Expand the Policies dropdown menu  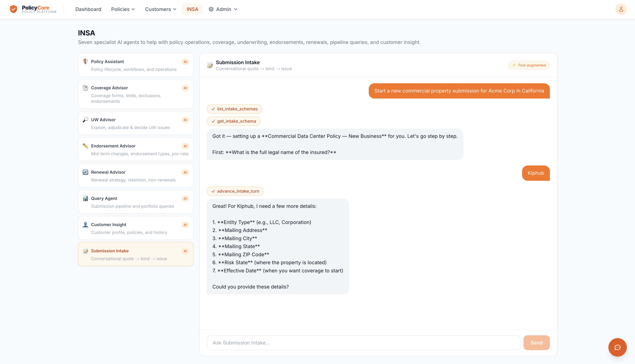[123, 9]
